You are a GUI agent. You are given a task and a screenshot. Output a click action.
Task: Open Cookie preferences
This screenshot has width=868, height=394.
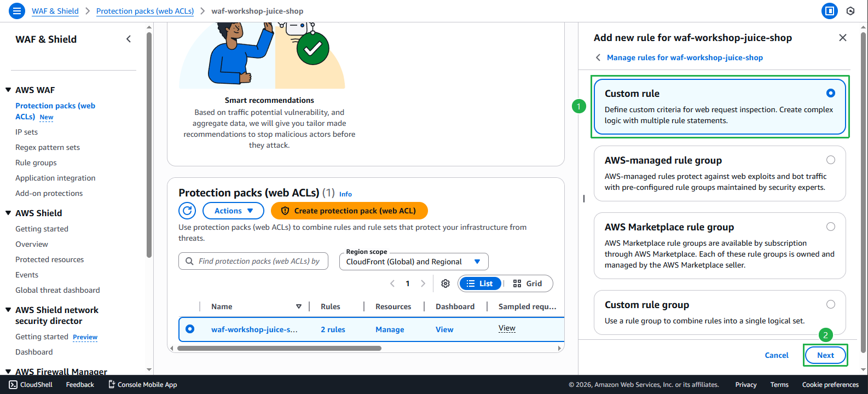(830, 385)
